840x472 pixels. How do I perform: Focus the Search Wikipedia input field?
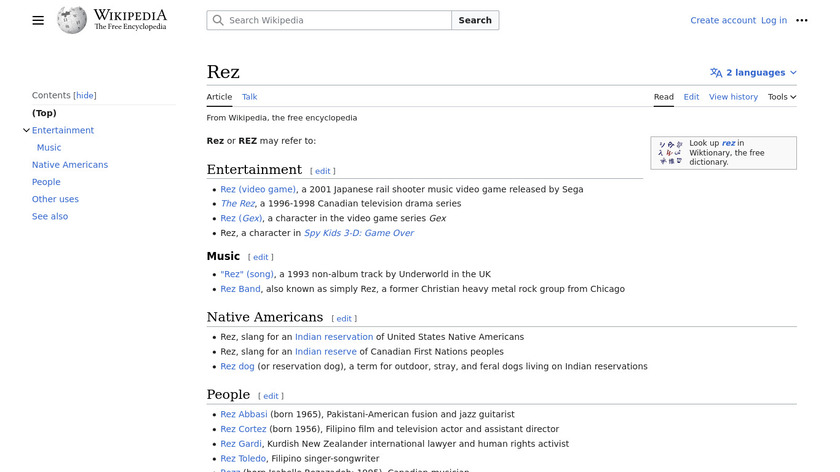[x=329, y=20]
